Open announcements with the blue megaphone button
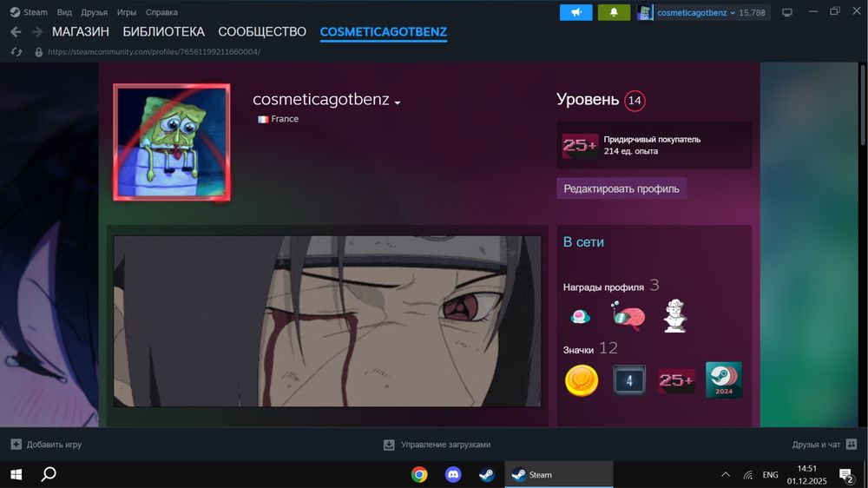Image resolution: width=868 pixels, height=488 pixels. 575,12
